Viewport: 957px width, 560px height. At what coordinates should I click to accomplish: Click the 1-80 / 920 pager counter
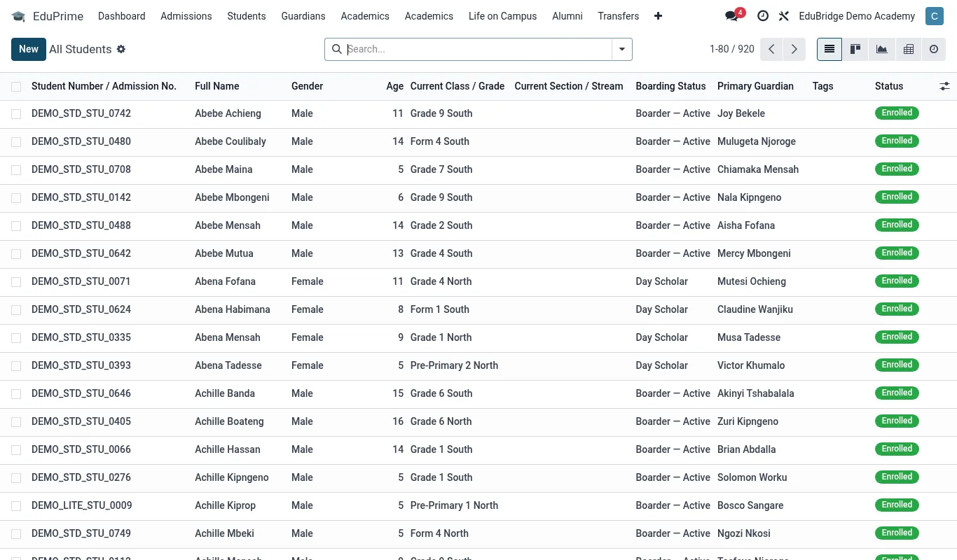coord(732,49)
